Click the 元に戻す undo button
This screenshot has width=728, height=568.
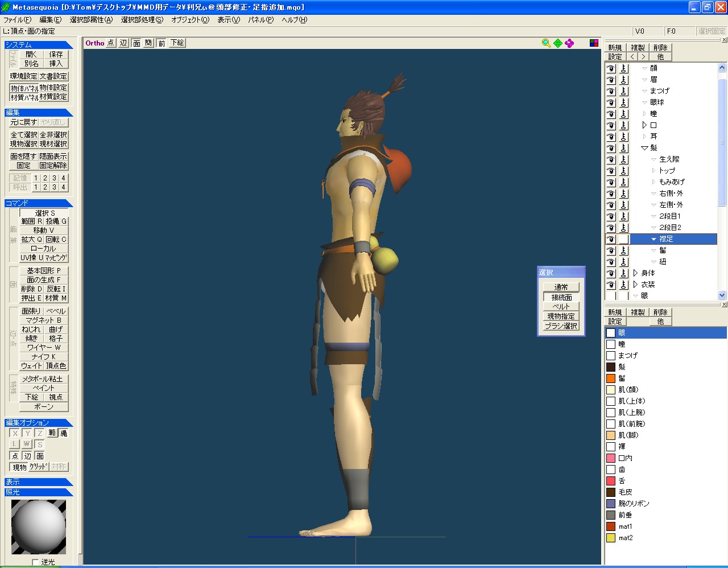[x=24, y=122]
